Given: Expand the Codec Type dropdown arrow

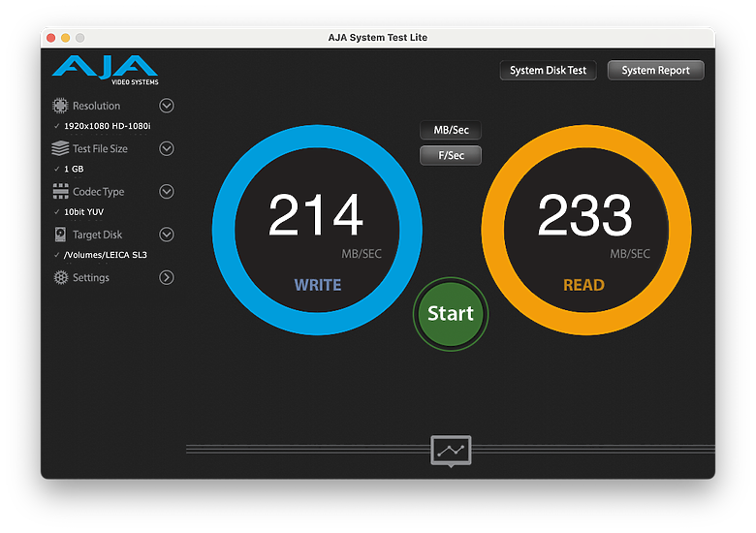Looking at the screenshot, I should 167,191.
